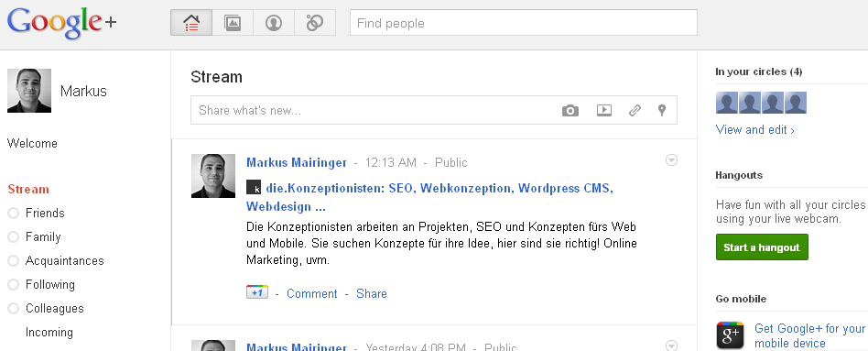Click the Start a hangout button

click(762, 247)
